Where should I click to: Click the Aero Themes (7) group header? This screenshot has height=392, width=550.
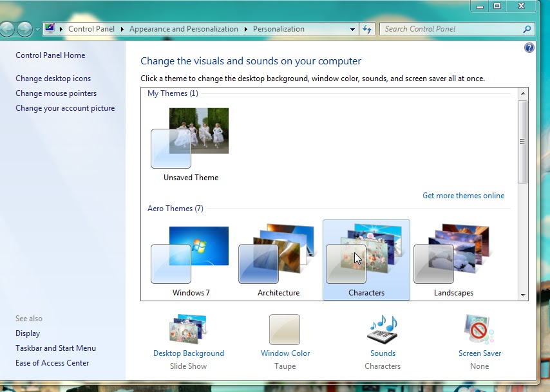[175, 209]
